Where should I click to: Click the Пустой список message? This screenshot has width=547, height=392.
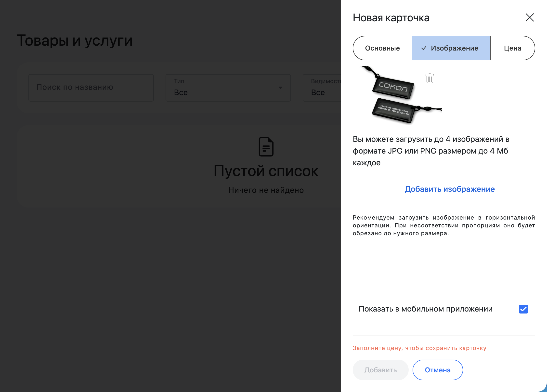coord(266,171)
